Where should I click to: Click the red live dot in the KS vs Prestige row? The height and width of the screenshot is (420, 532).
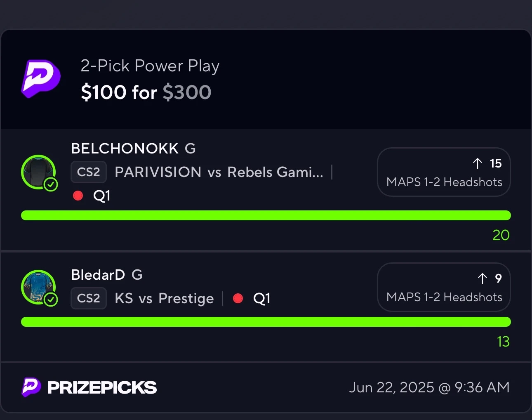tap(238, 298)
